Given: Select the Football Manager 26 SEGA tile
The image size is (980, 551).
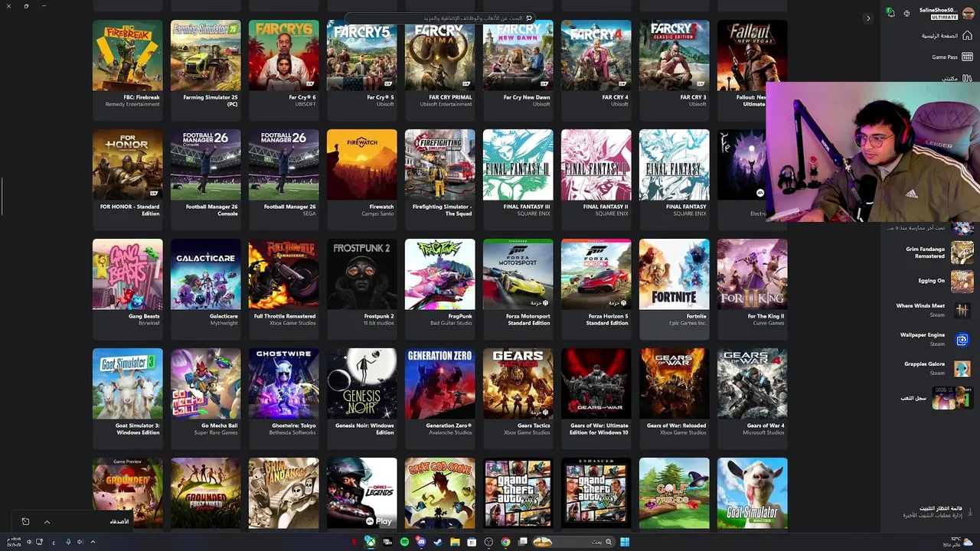Looking at the screenshot, I should (283, 179).
